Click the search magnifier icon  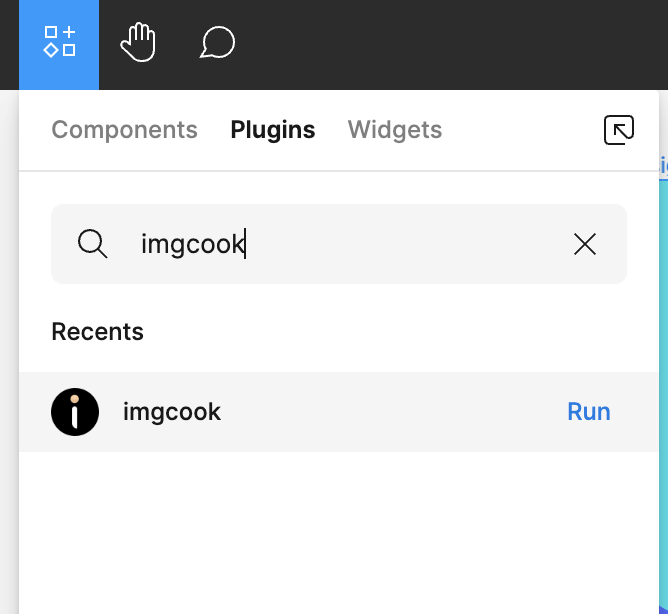pos(92,244)
